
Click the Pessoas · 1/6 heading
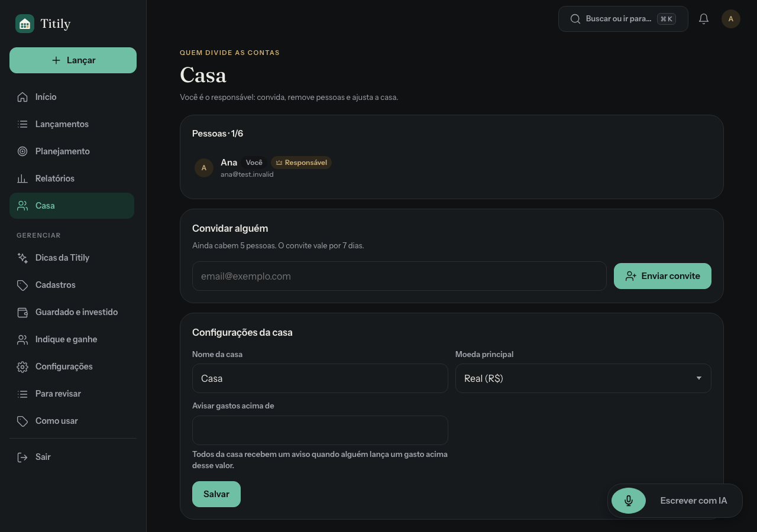pyautogui.click(x=218, y=134)
